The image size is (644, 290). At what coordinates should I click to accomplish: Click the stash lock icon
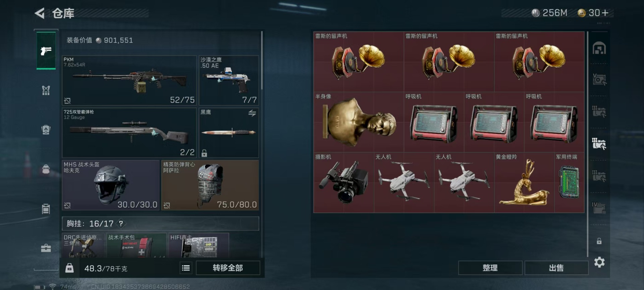(x=599, y=241)
